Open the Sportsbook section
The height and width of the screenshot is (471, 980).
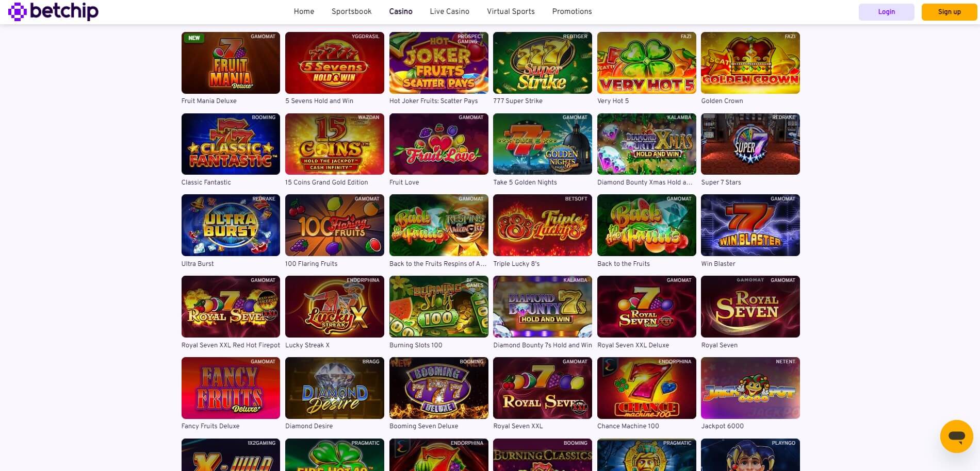[x=351, y=11]
